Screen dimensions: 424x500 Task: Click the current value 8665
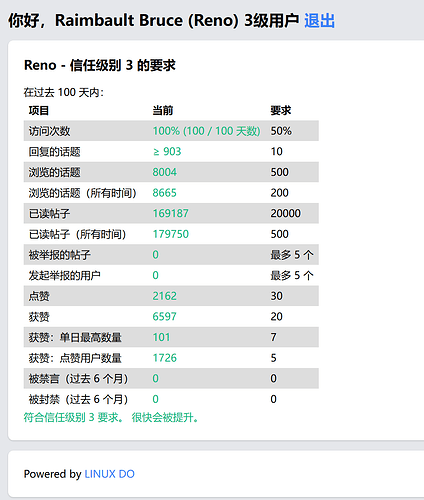[x=165, y=193]
